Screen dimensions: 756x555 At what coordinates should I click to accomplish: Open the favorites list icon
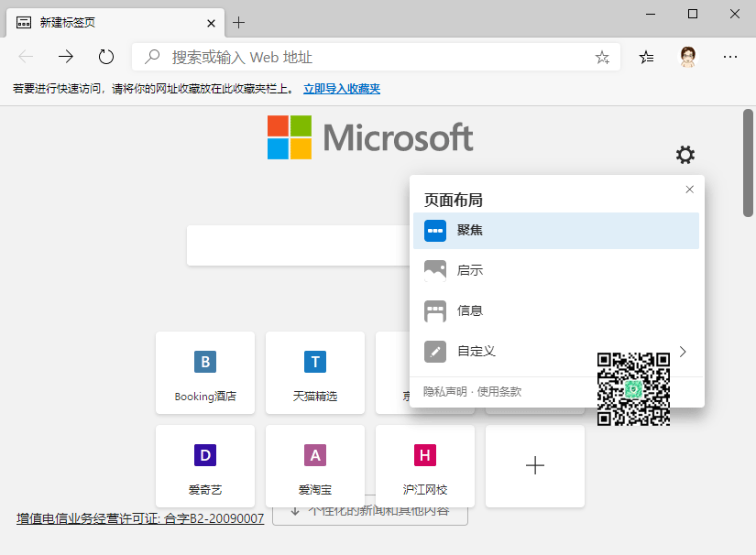click(647, 57)
